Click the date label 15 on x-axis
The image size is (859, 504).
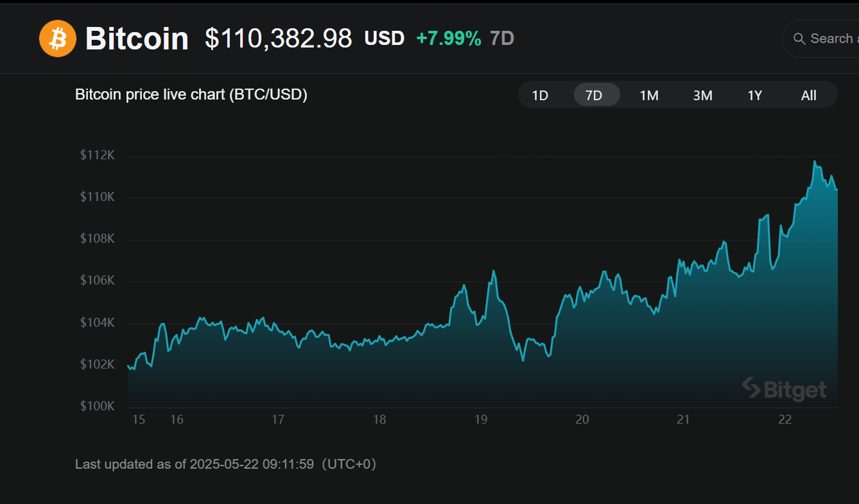pyautogui.click(x=139, y=419)
